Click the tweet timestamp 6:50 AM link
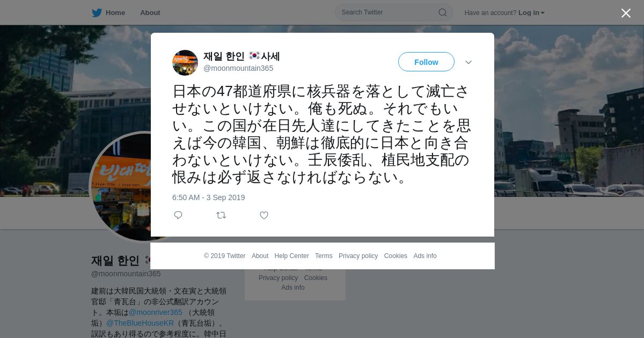Screen dimensions: 644x338 [208, 197]
